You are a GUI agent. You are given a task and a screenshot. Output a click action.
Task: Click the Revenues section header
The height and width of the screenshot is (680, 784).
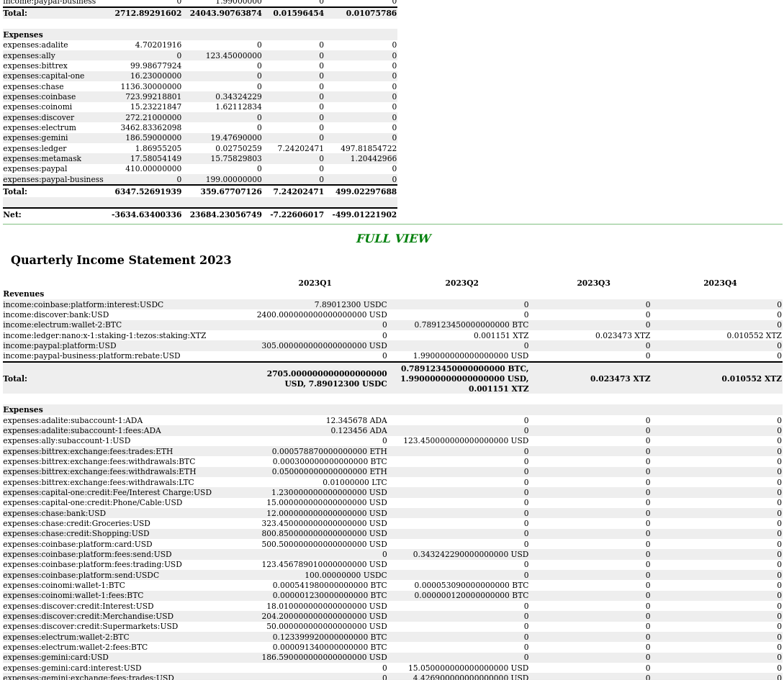[24, 294]
